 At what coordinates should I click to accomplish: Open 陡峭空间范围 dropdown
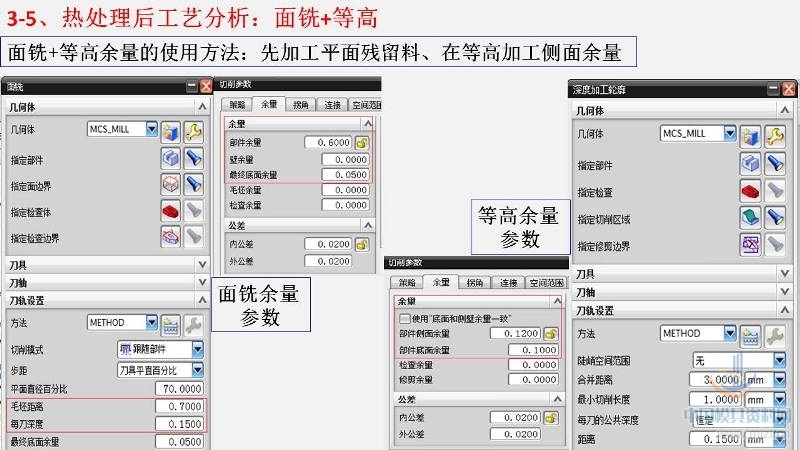(779, 360)
